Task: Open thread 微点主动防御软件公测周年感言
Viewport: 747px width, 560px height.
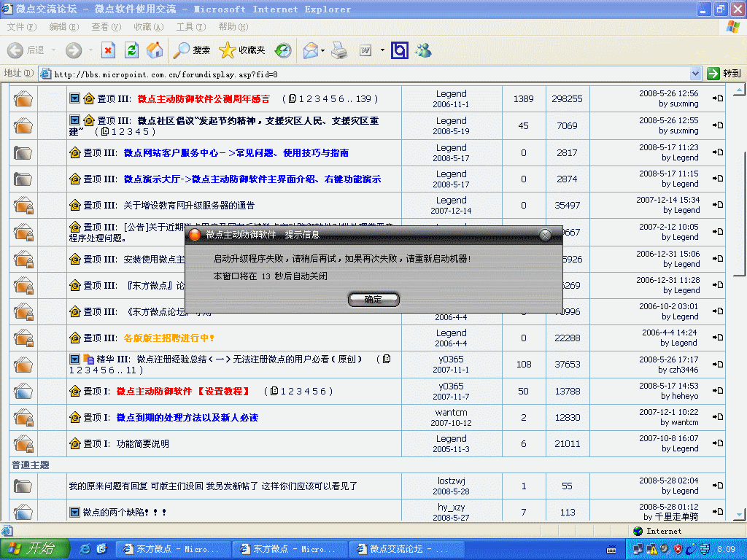Action: [204, 99]
